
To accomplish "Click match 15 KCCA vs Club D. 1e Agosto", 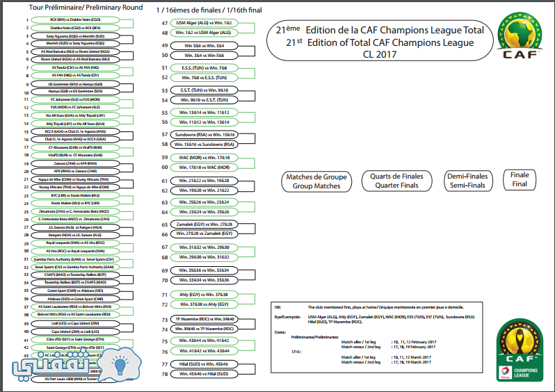I will click(75, 131).
